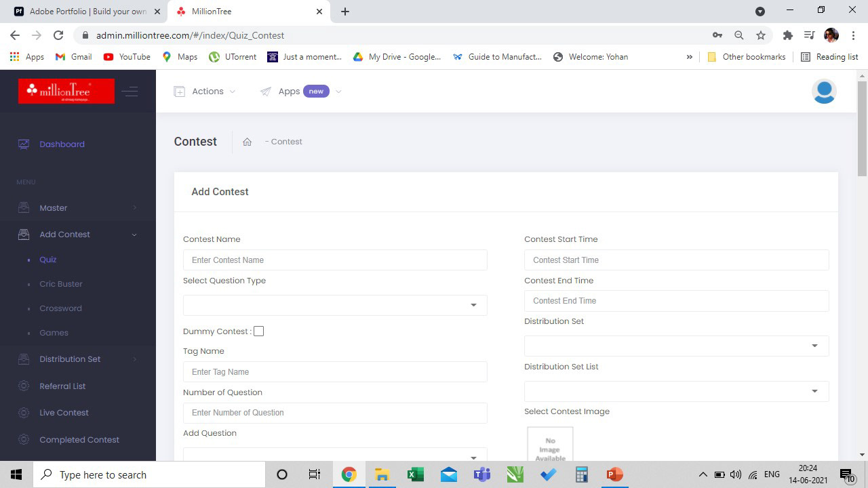This screenshot has width=868, height=488.
Task: Click the Windows search box
Action: [149, 474]
